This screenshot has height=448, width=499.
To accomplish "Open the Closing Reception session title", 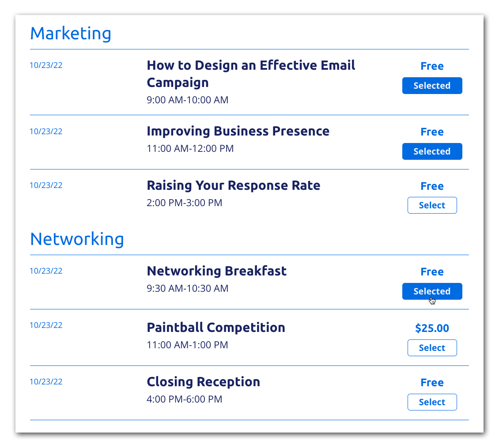I will pyautogui.click(x=203, y=381).
